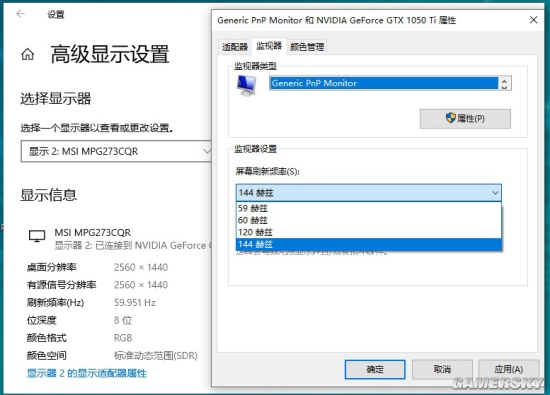Click the 59.951 Hz refresh rate value
The image size is (550, 395).
(x=135, y=302)
